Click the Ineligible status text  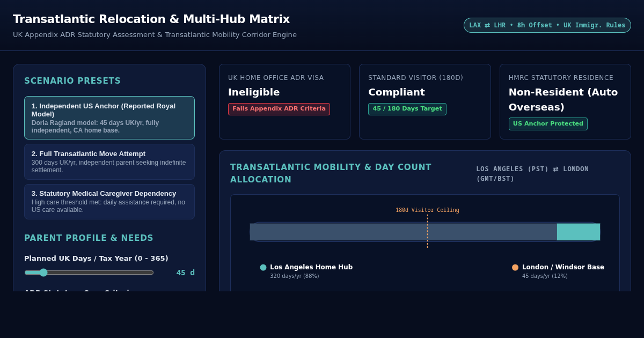pos(254,92)
